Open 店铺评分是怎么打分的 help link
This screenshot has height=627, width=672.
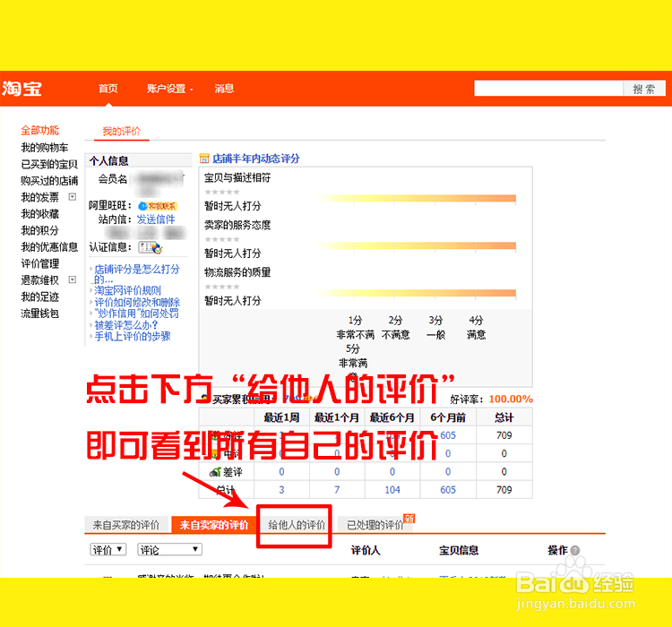(137, 274)
